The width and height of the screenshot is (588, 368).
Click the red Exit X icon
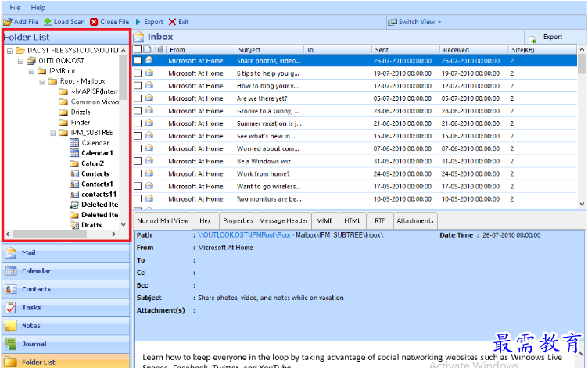pos(172,22)
